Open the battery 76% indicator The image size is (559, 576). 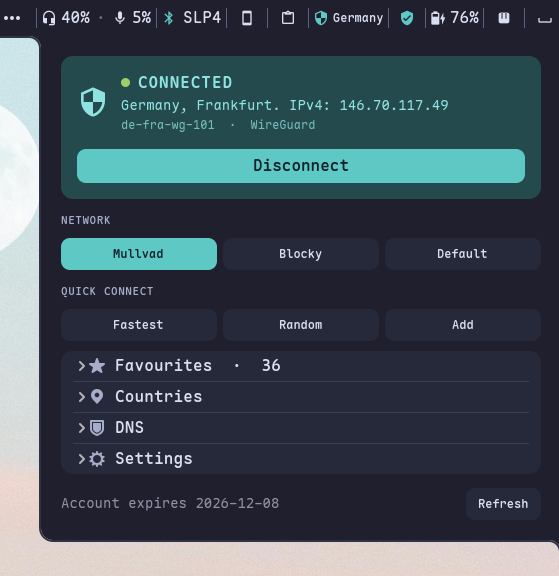(455, 18)
